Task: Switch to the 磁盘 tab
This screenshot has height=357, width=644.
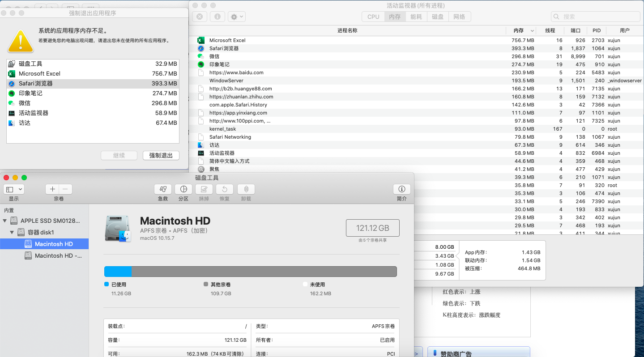Action: (x=438, y=17)
